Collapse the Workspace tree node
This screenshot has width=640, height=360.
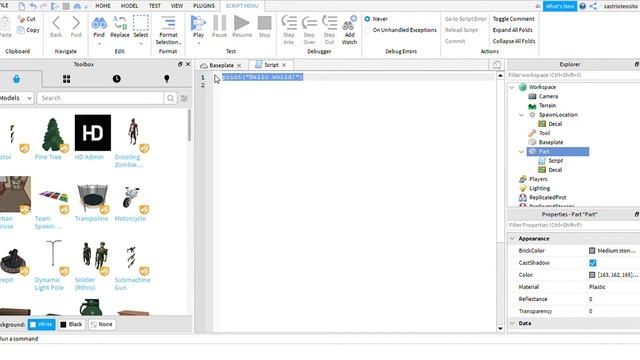[x=512, y=87]
